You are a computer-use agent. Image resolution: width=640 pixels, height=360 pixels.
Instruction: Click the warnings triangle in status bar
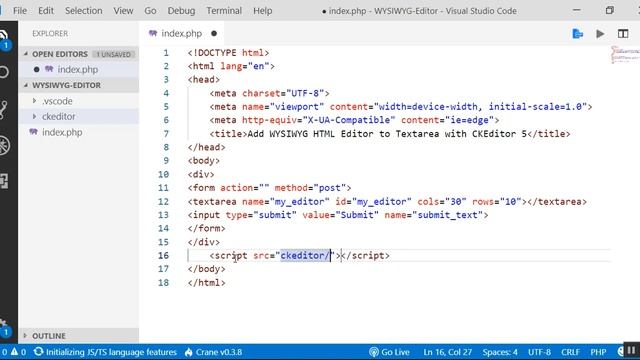pyautogui.click(x=14, y=352)
